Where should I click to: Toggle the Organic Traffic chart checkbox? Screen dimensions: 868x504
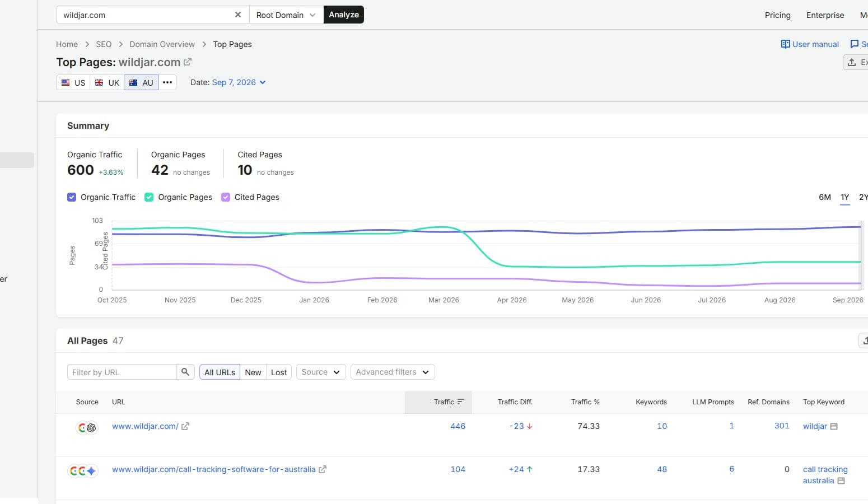click(72, 197)
